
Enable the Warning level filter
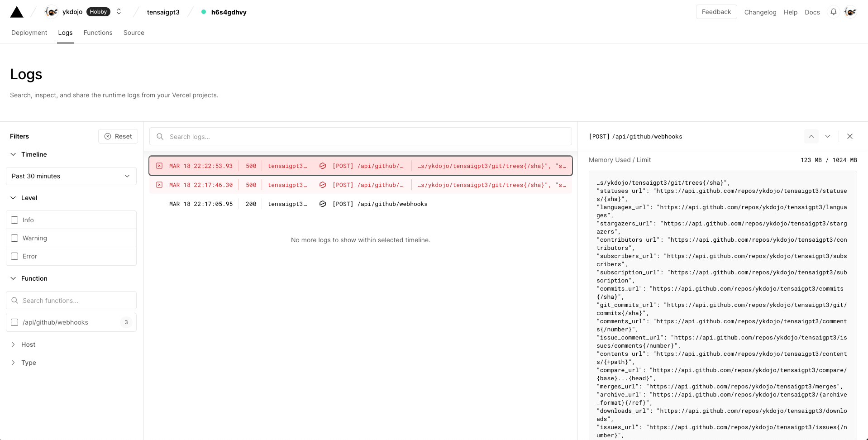(x=14, y=238)
